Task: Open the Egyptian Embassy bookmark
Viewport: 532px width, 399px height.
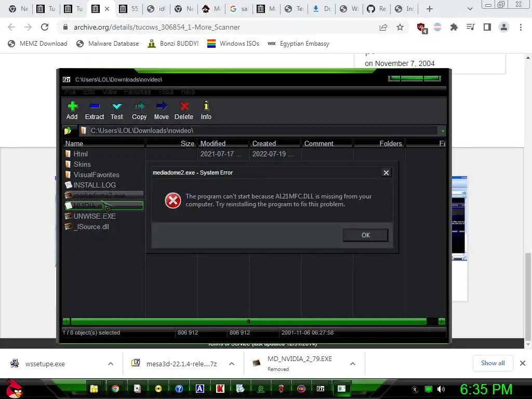Action: tap(299, 44)
